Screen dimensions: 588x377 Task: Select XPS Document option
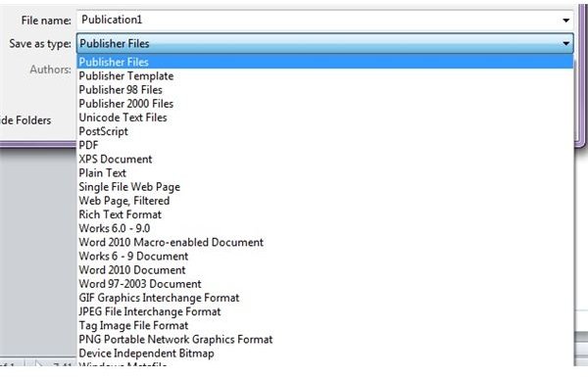(325, 160)
